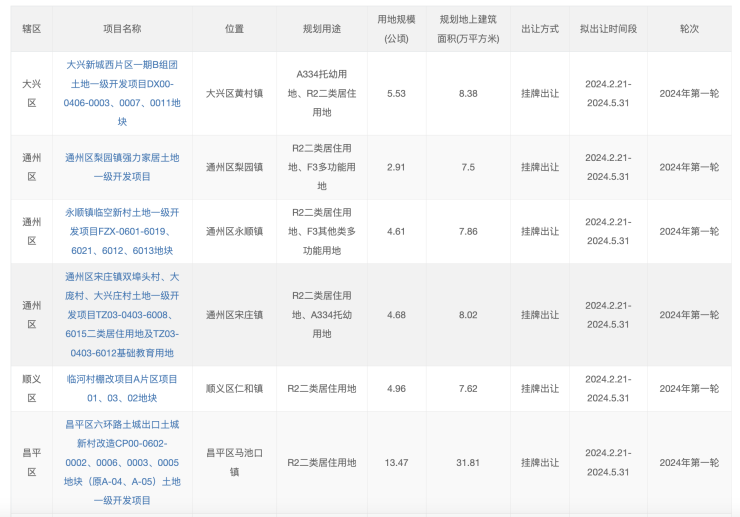Select the 顺义区仁和镇 location cell
This screenshot has height=517, width=740.
[x=234, y=389]
